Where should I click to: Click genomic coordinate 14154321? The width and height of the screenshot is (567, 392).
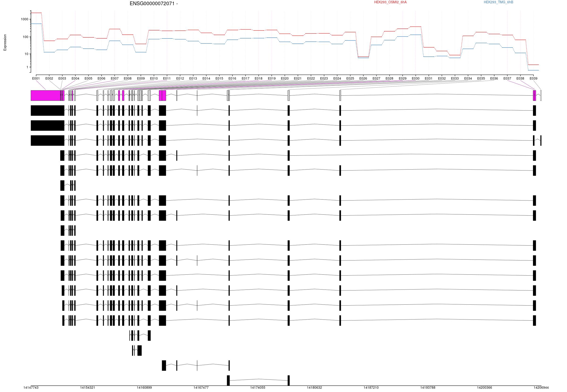coord(88,388)
